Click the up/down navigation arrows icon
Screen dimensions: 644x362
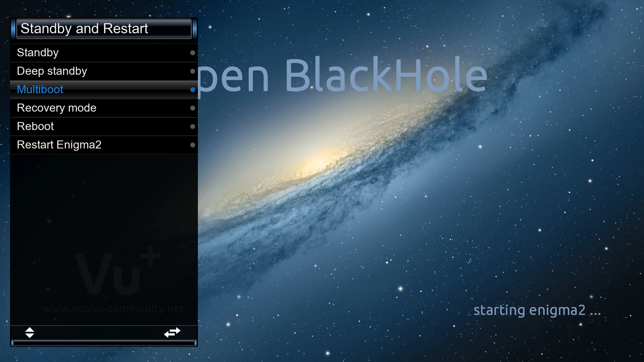(x=30, y=333)
